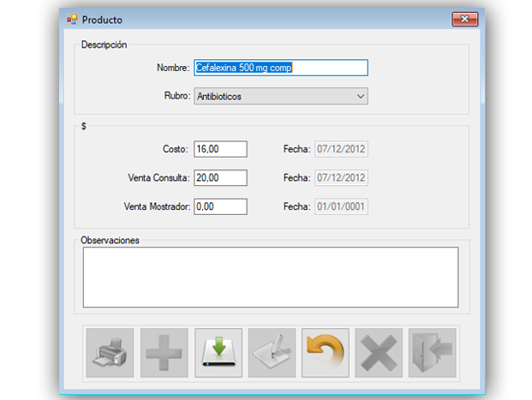Click the Venta Consulta: label
This screenshot has height=400, width=532.
pyautogui.click(x=158, y=177)
